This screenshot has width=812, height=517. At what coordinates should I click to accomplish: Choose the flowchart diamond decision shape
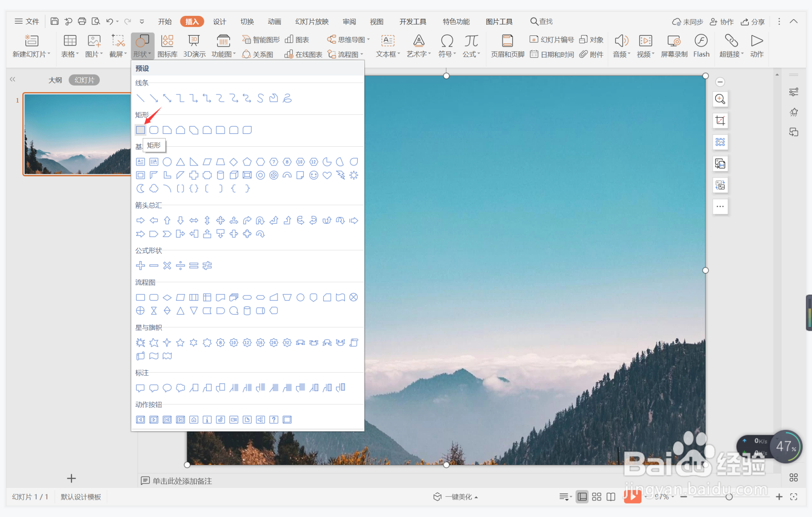pyautogui.click(x=167, y=297)
